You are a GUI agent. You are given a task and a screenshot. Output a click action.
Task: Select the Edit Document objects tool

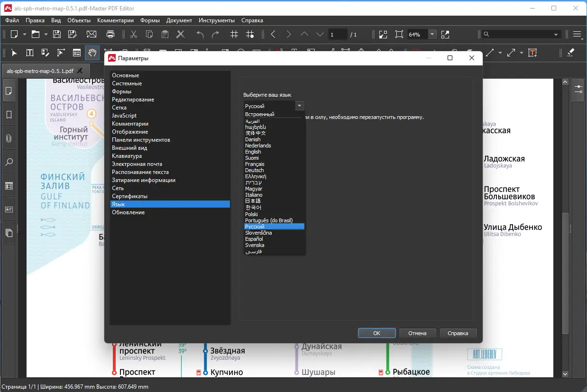[45, 53]
